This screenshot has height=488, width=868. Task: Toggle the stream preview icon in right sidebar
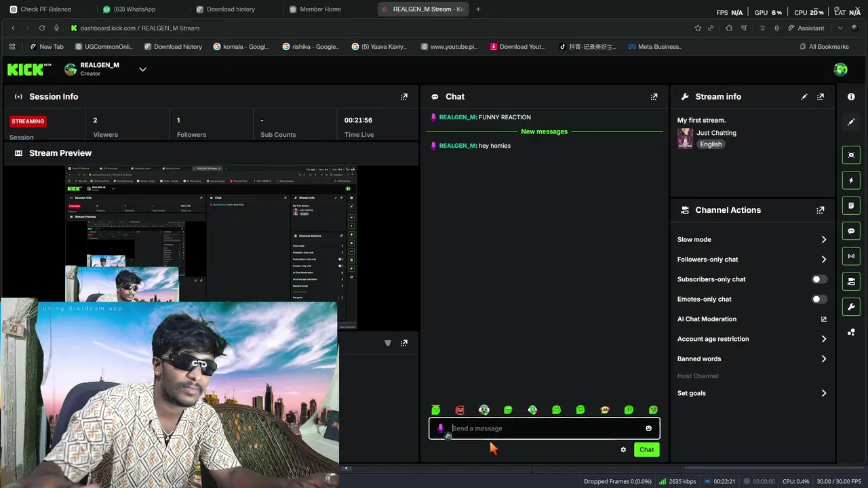click(851, 155)
